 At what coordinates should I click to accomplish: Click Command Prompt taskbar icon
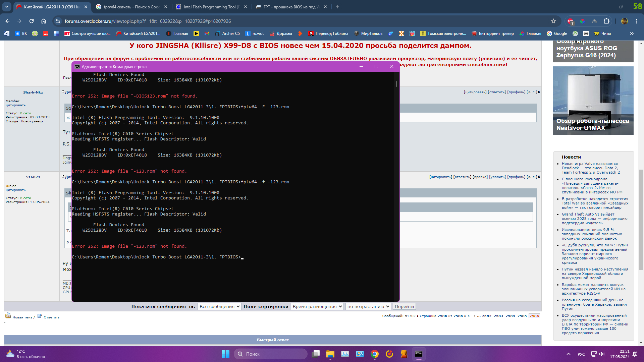(x=419, y=354)
